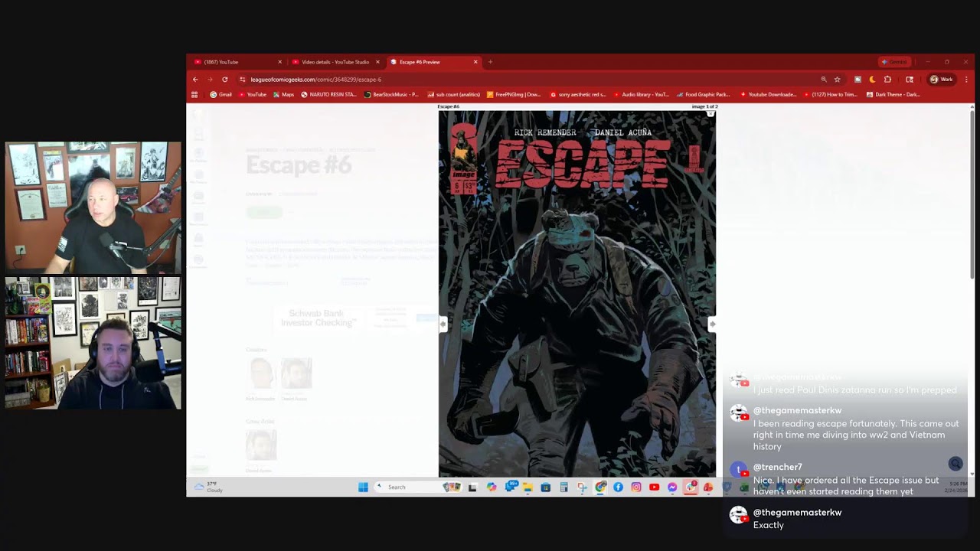980x551 pixels.
Task: Open Messenger from the taskbar
Action: pos(672,487)
